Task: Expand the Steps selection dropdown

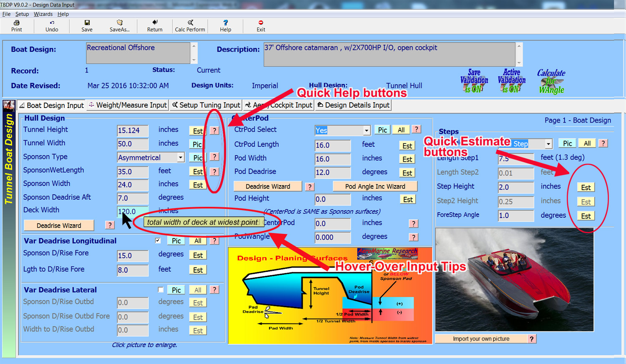Action: click(x=548, y=144)
